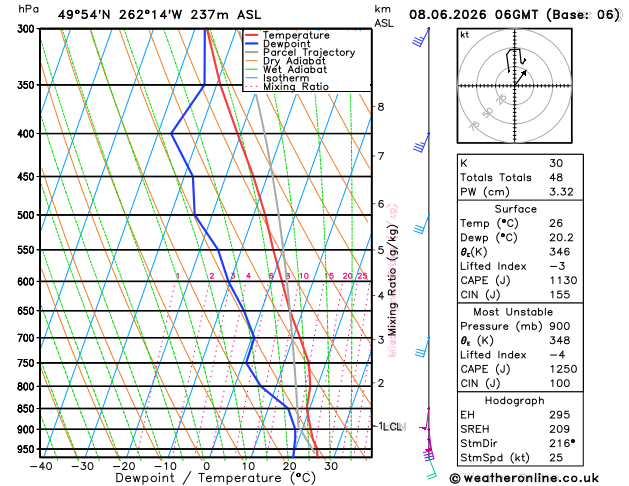Click the red temperature legend swatch
The width and height of the screenshot is (629, 486).
252,35
